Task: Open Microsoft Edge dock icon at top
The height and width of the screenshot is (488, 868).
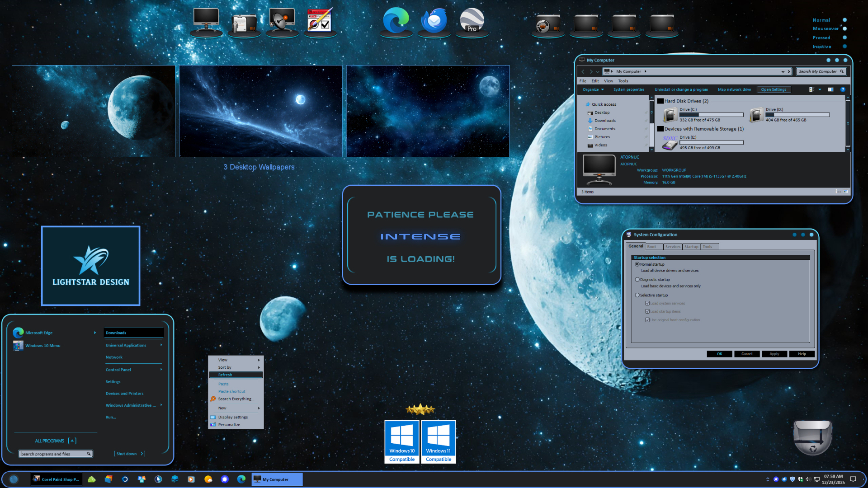Action: point(396,21)
